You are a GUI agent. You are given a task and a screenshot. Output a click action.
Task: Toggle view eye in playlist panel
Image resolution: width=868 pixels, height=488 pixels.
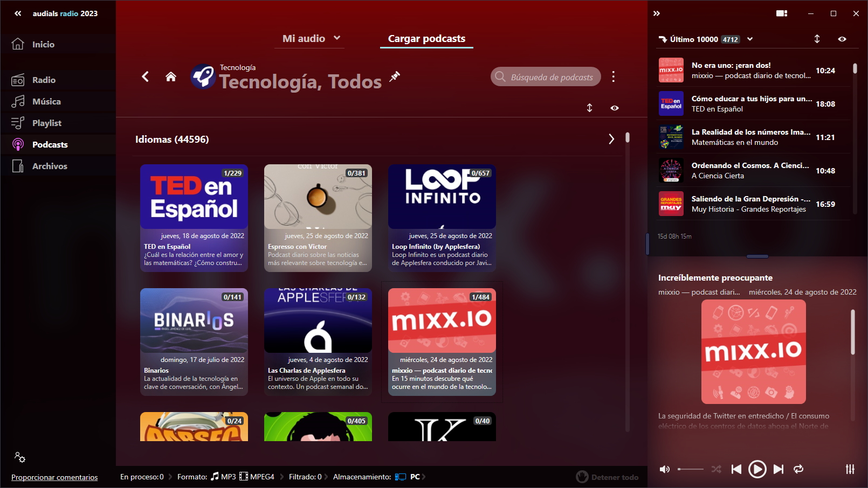coord(842,39)
